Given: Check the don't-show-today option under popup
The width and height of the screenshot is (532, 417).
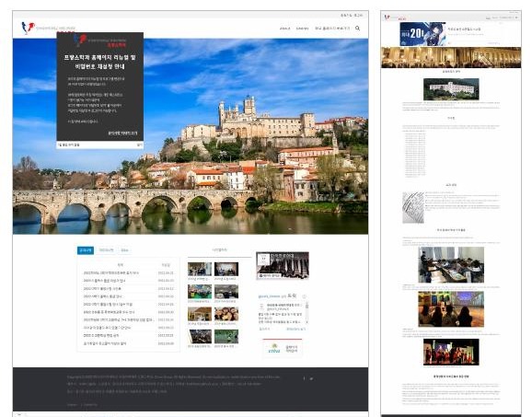Looking at the screenshot, I should 68,145.
